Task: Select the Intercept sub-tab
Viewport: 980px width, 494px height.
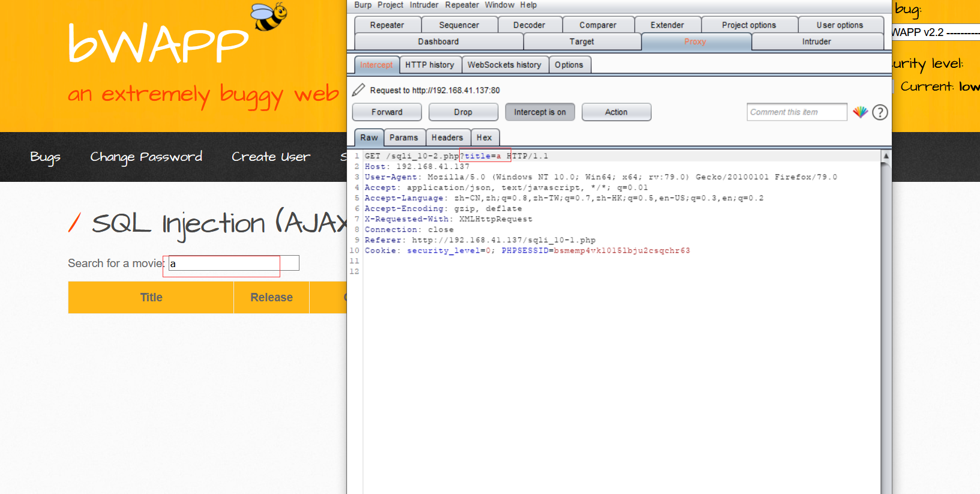Action: (376, 65)
